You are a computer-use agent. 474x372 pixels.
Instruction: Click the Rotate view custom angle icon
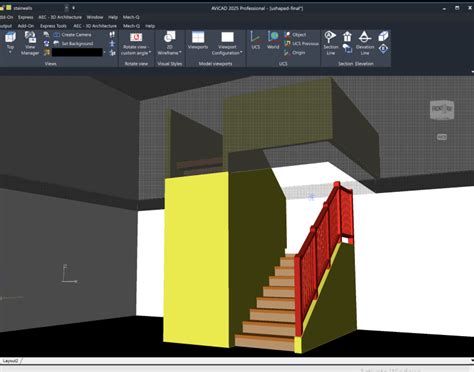point(136,37)
